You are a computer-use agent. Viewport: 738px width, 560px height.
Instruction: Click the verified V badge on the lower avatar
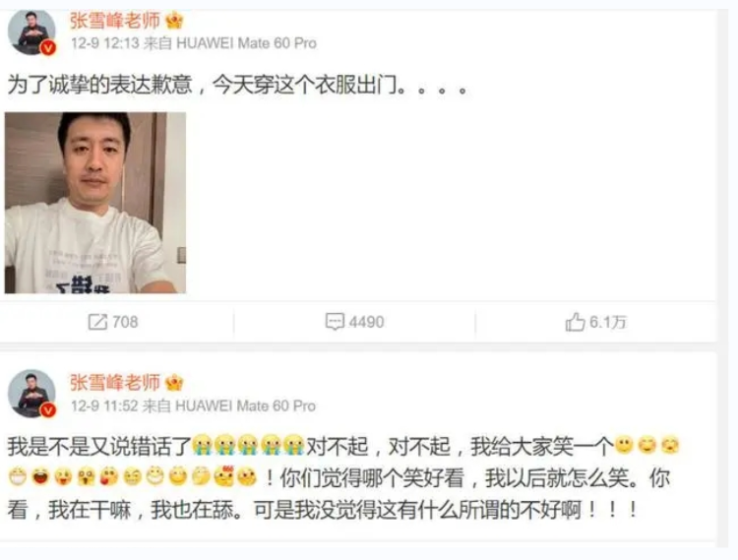[x=48, y=409]
